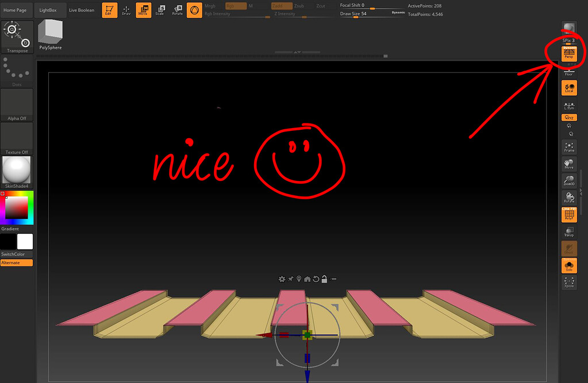588x383 pixels.
Task: Select the PolySphere tool thumbnail
Action: click(49, 32)
